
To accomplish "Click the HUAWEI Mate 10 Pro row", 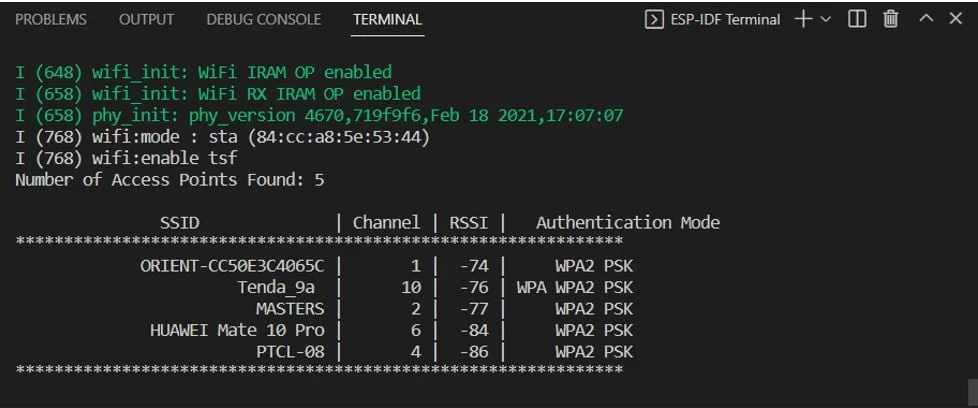I will click(x=324, y=330).
